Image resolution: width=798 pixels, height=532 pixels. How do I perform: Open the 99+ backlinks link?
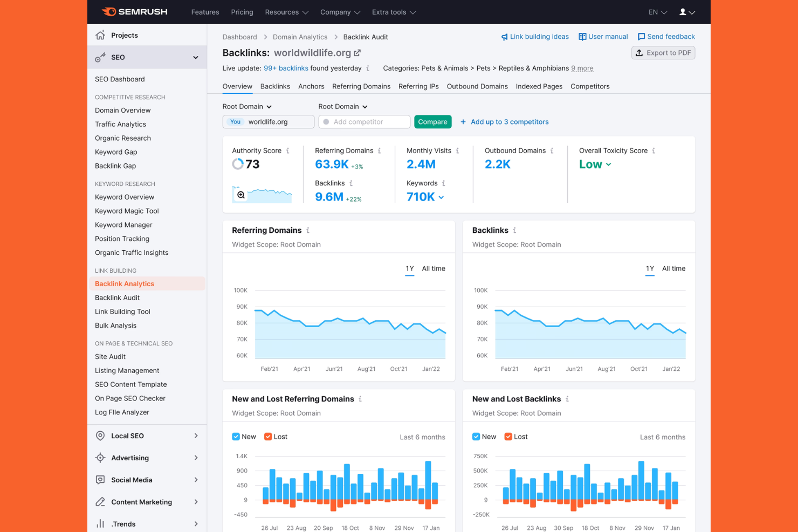286,68
